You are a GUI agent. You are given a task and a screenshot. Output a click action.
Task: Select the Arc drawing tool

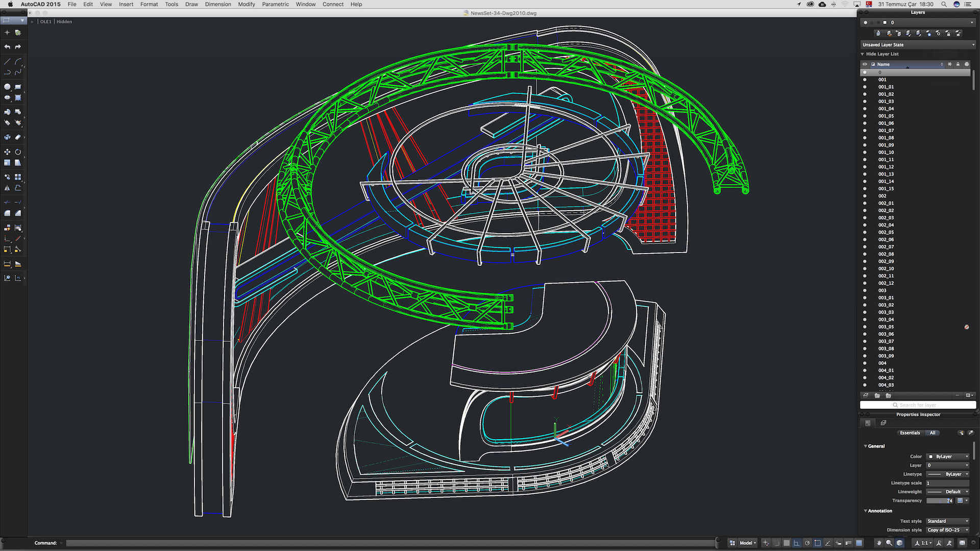pos(18,61)
